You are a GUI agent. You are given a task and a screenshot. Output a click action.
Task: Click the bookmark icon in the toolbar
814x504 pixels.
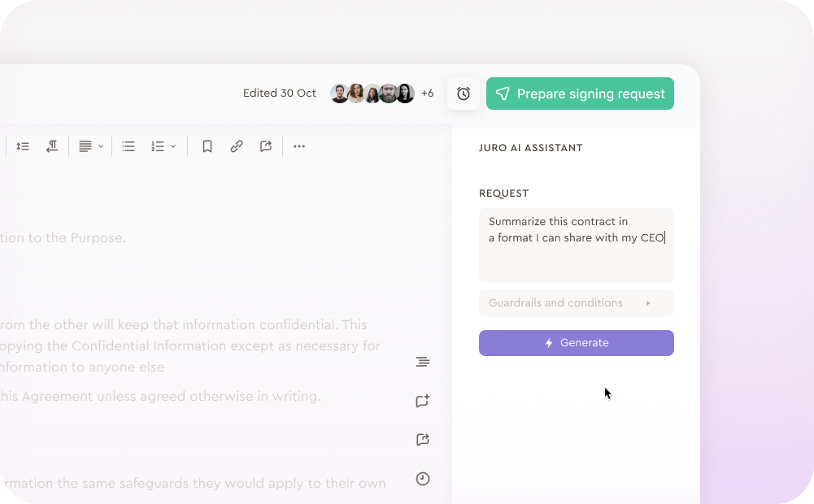tap(207, 146)
